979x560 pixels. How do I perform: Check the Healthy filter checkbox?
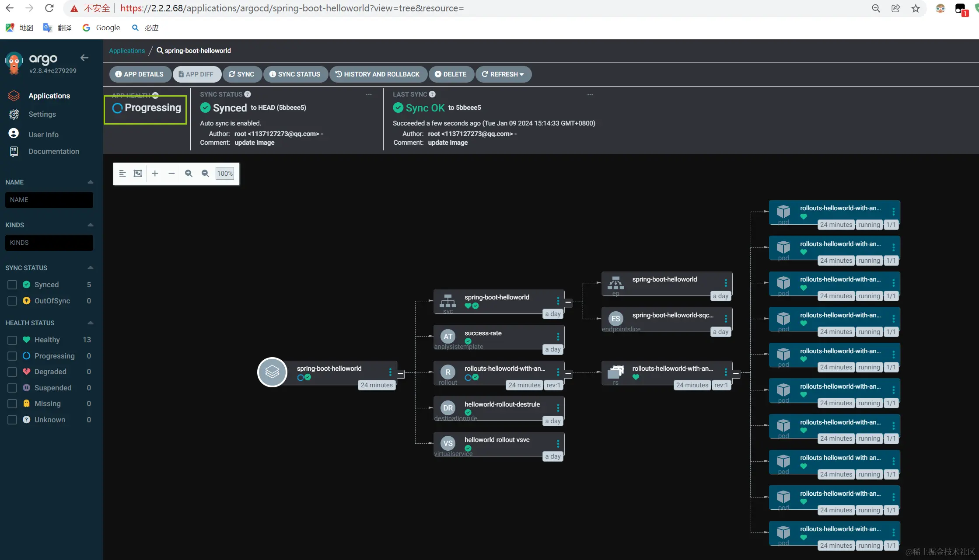(12, 340)
